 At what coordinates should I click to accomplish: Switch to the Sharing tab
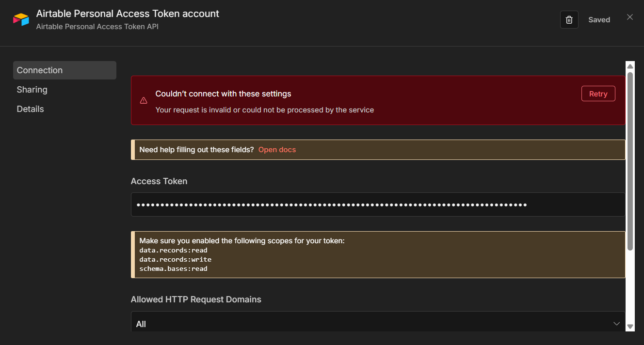pyautogui.click(x=32, y=90)
